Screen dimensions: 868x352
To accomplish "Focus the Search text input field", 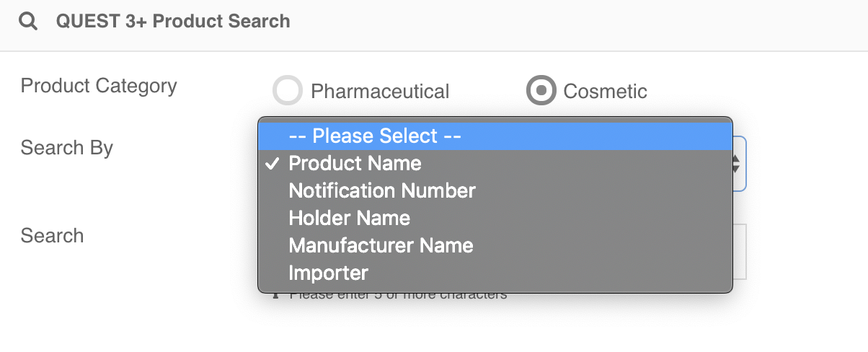I will [x=739, y=252].
